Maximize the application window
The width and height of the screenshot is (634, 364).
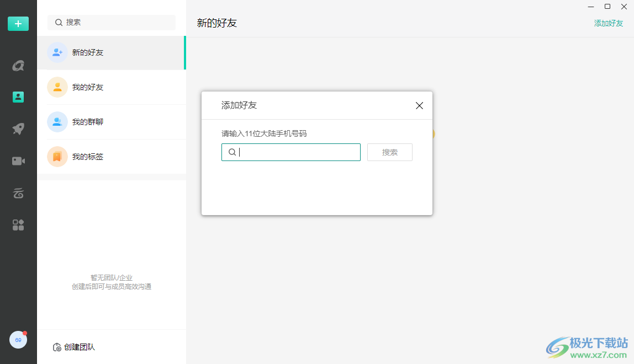(607, 7)
